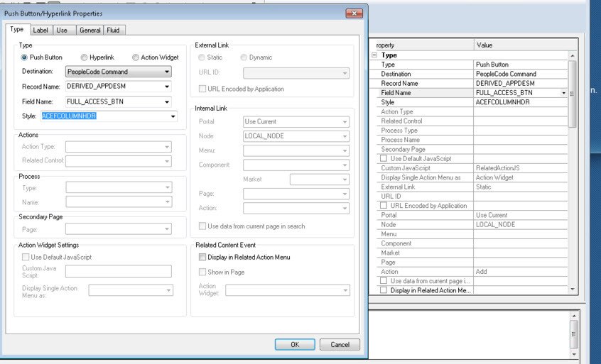Collapse the Type group minus icon
Viewport: 601px width, 364px height.
[374, 55]
